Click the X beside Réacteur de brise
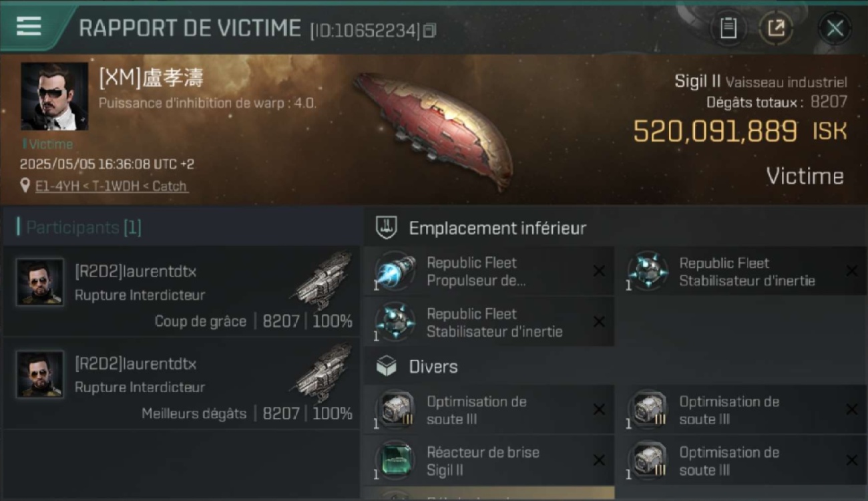The image size is (868, 501). (x=599, y=460)
